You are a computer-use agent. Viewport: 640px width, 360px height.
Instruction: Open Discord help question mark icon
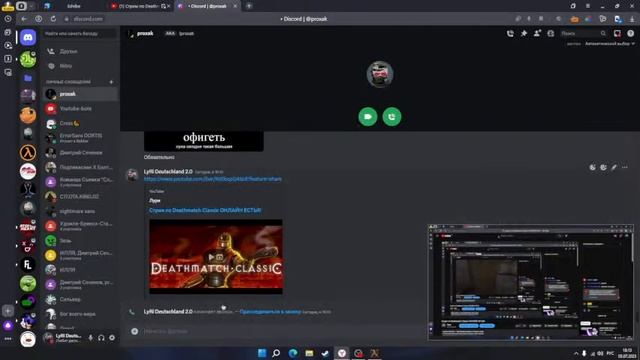coord(631,33)
